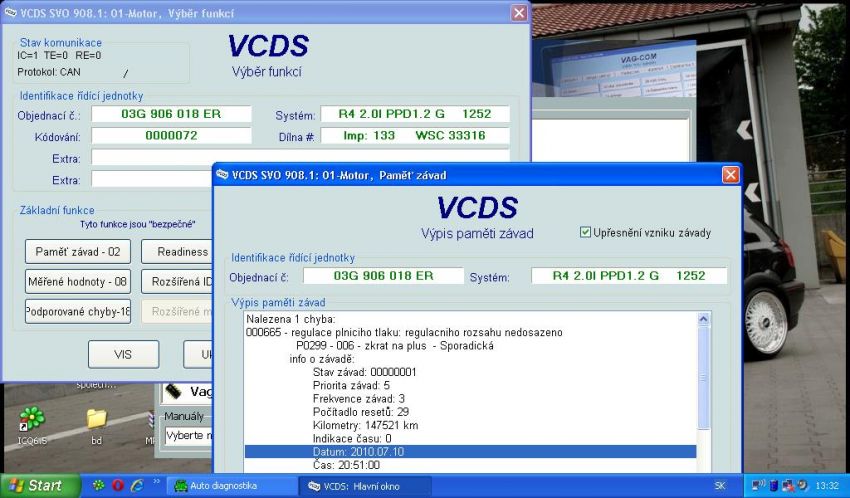Select the 'Stav závad: 00000001' line
Viewport: 850px width, 498px height.
click(x=364, y=372)
